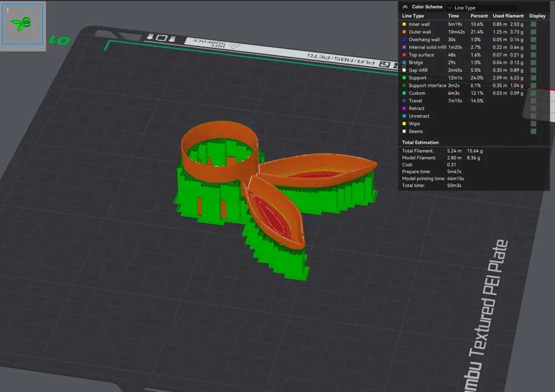Click the Support green color swatch
The width and height of the screenshot is (555, 392).
click(x=404, y=78)
